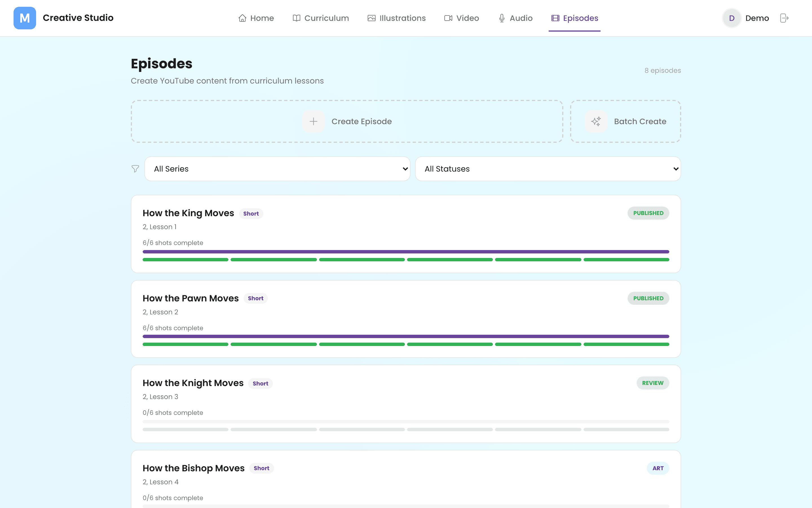Click the Audio microphone icon
The width and height of the screenshot is (812, 508).
coord(502,18)
